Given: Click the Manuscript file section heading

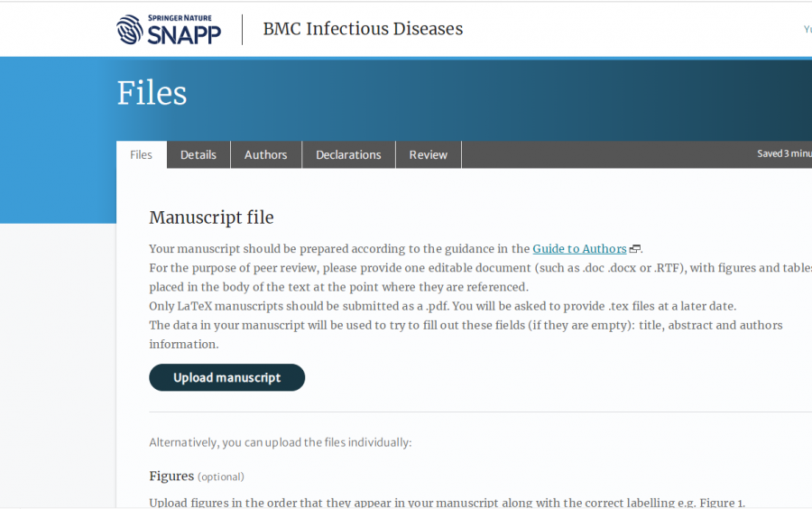Looking at the screenshot, I should (x=211, y=217).
